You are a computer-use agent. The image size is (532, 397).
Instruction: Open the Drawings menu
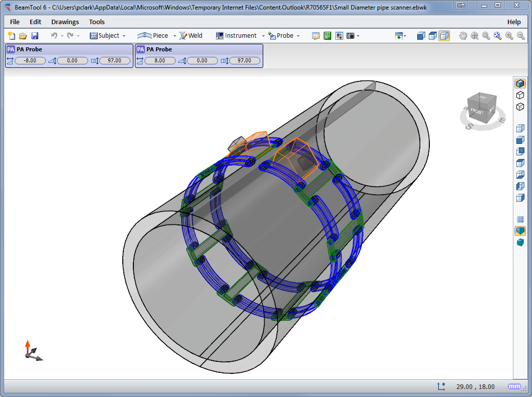(x=65, y=22)
